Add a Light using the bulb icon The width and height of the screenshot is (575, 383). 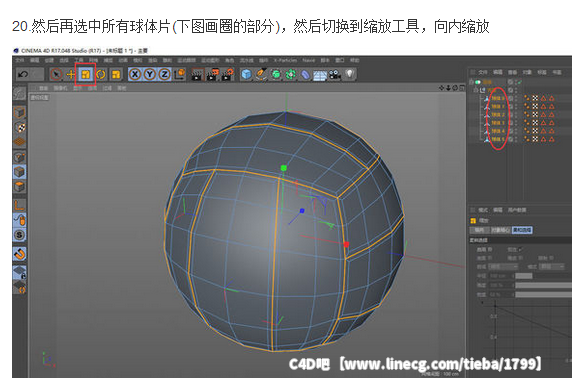coord(349,74)
